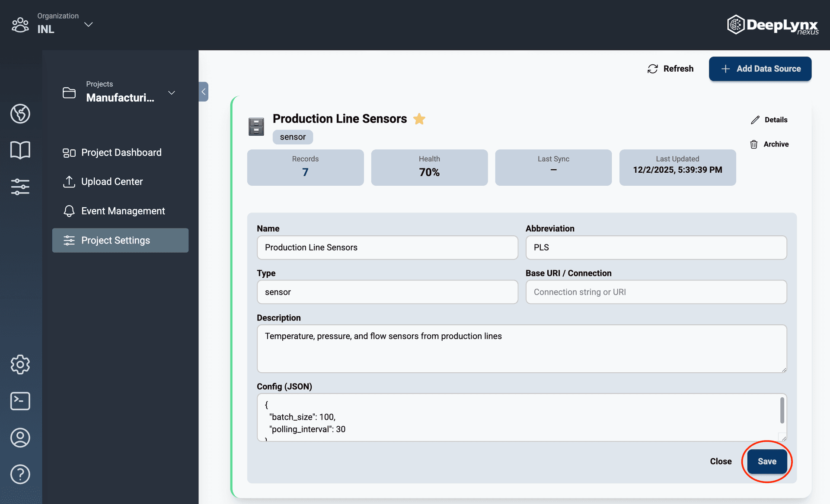The height and width of the screenshot is (504, 830).
Task: Click the trash Archive icon
Action: [754, 144]
